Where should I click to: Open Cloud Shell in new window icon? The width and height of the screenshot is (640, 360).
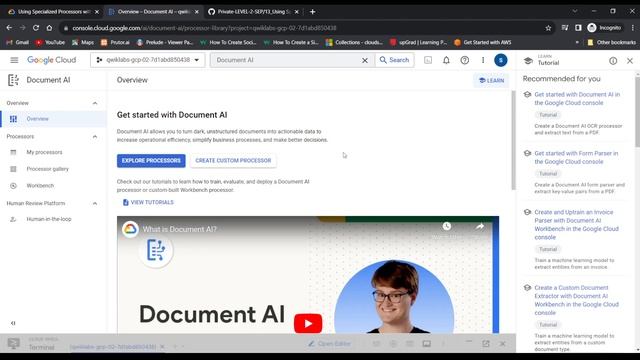tap(486, 344)
